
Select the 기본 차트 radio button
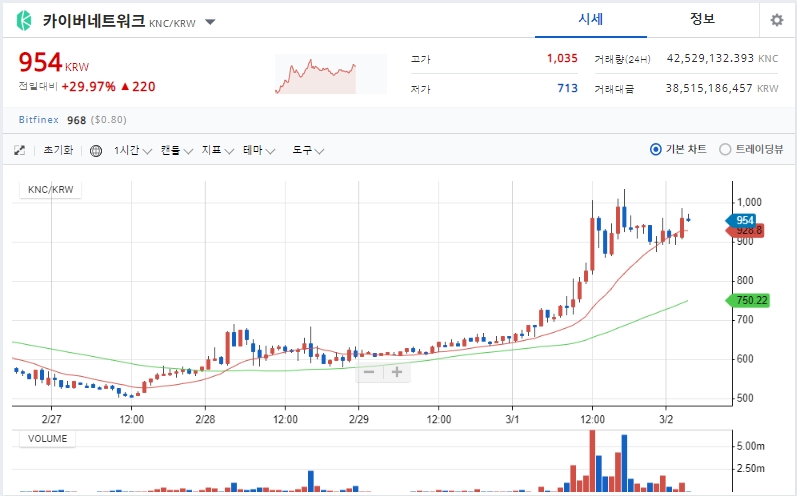pos(656,149)
